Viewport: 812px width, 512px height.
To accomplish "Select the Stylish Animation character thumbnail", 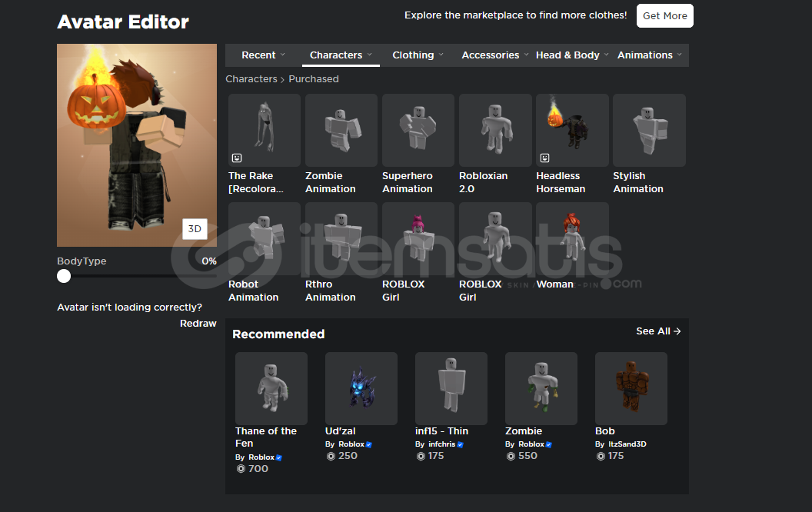I will pos(649,130).
